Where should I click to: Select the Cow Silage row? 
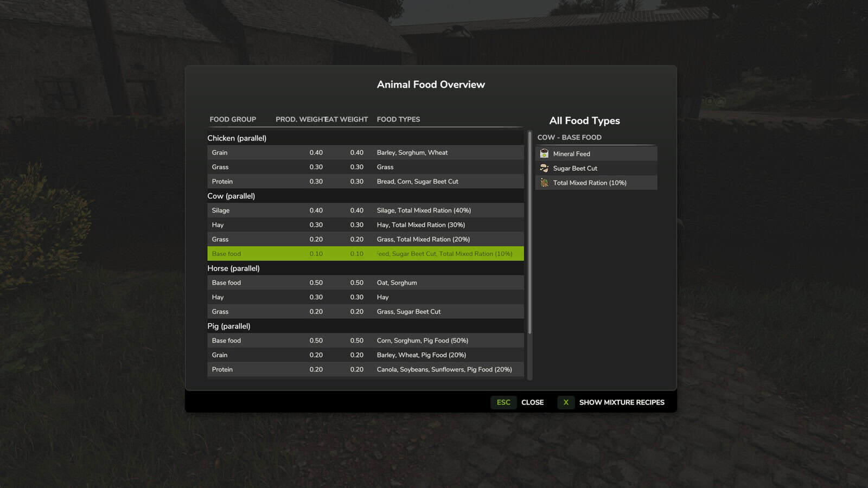[x=365, y=210]
